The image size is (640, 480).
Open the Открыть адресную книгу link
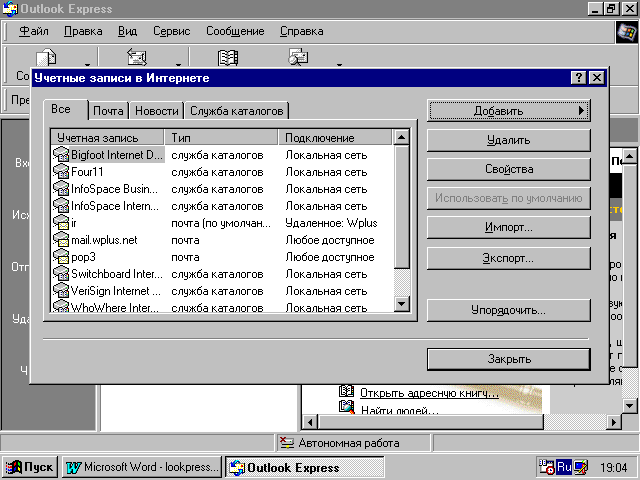429,393
